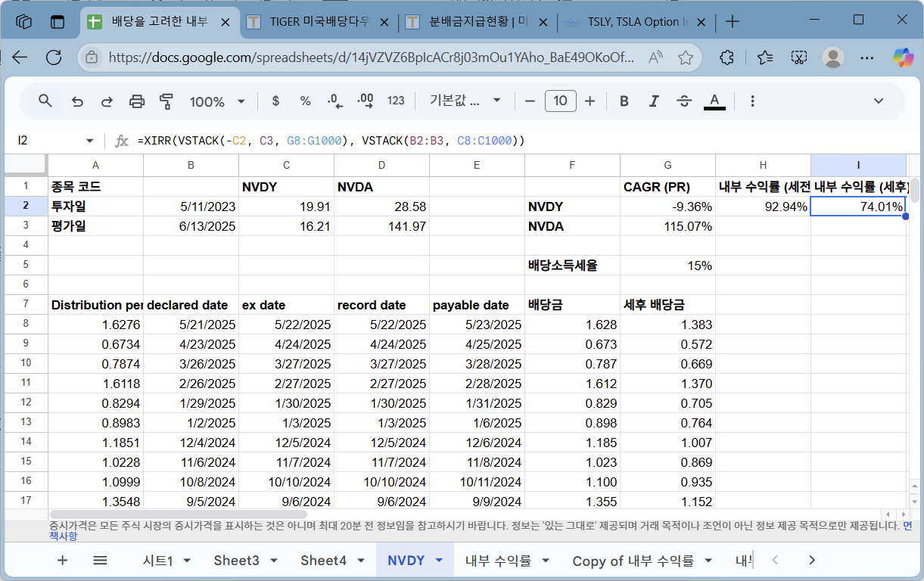Viewport: 924px width, 581px height.
Task: Switch to TSLY, TSLA Option browser tab
Action: click(x=636, y=22)
